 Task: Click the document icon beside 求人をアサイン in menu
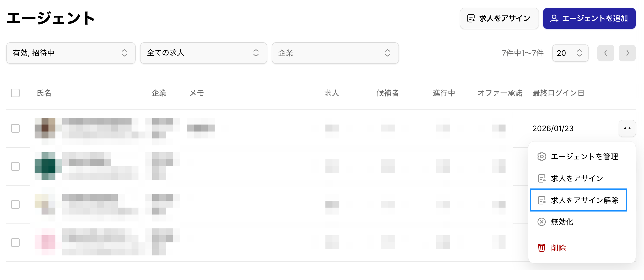click(x=541, y=178)
